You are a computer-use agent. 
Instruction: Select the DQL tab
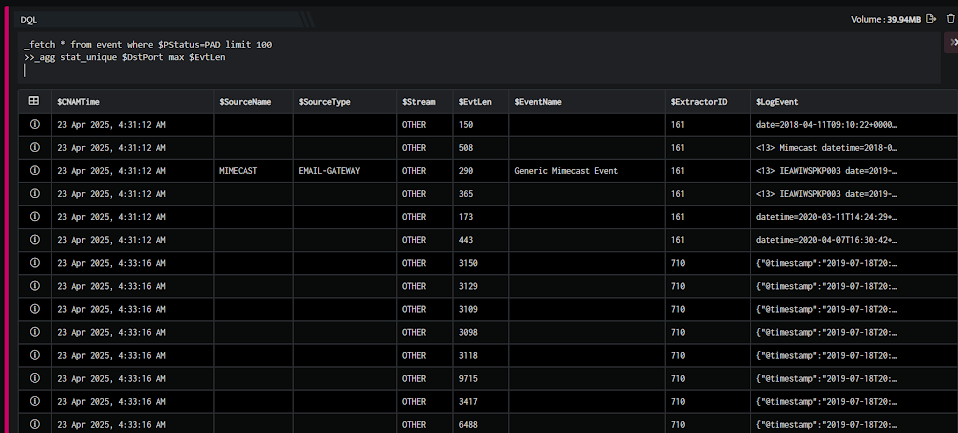[29, 20]
